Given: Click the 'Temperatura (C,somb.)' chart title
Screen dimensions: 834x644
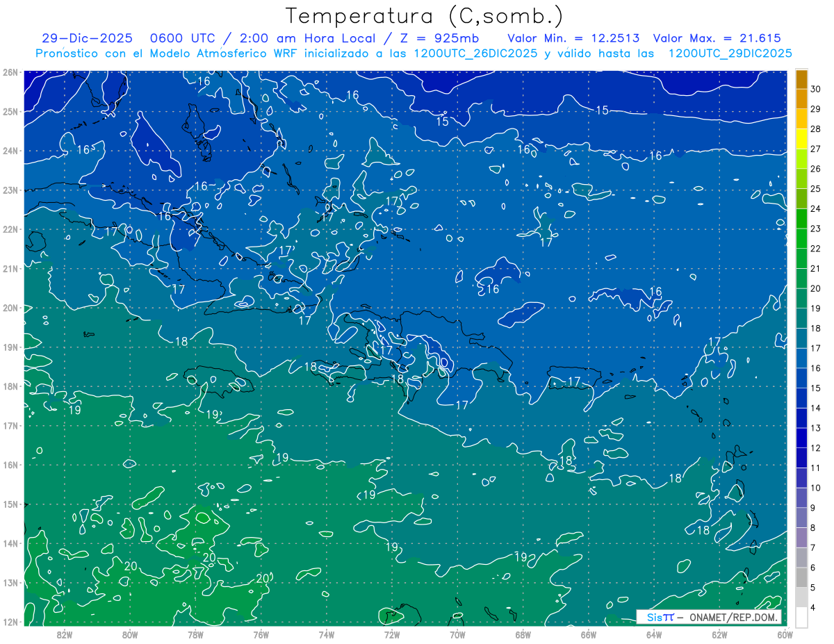Looking at the screenshot, I should [425, 16].
